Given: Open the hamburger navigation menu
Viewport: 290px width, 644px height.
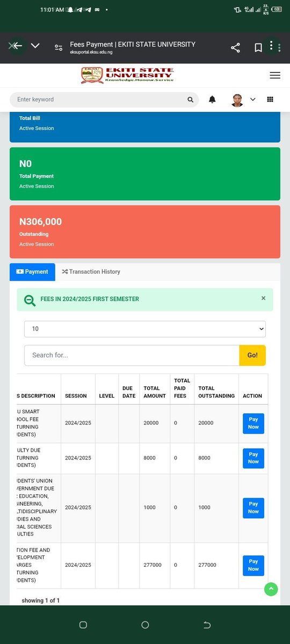Looking at the screenshot, I should tap(275, 76).
